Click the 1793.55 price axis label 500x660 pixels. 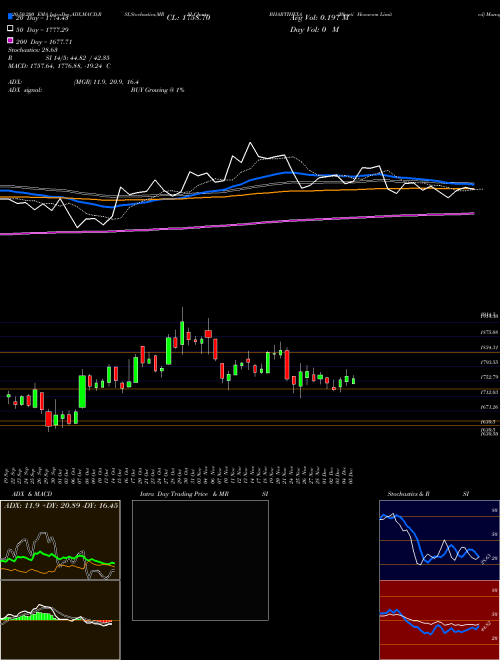(489, 362)
